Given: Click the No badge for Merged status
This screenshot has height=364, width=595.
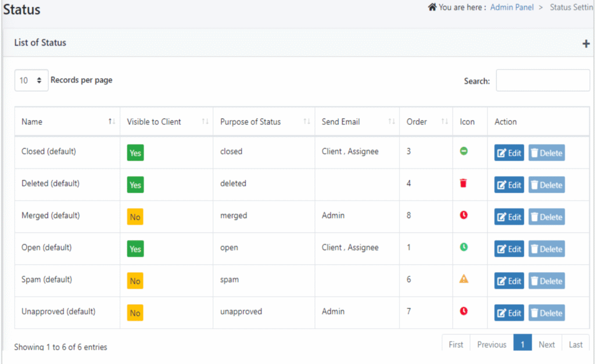Looking at the screenshot, I should coord(135,217).
